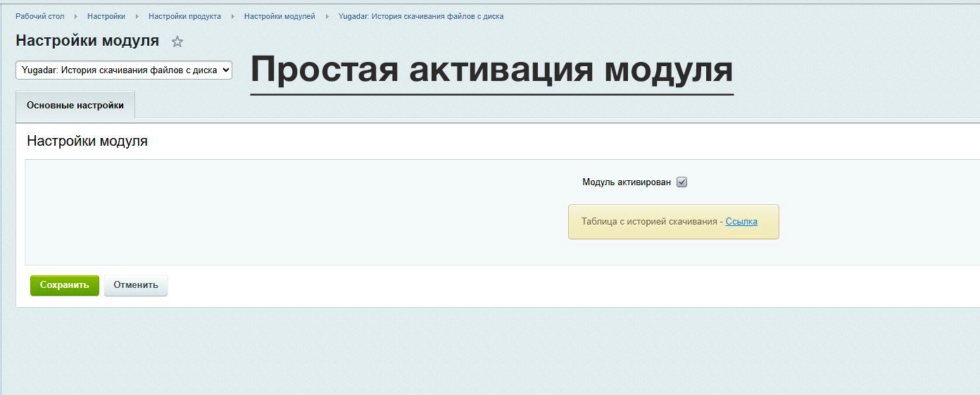
Task: Click 'Настройки модуля' section heading inside panel
Action: pyautogui.click(x=87, y=141)
